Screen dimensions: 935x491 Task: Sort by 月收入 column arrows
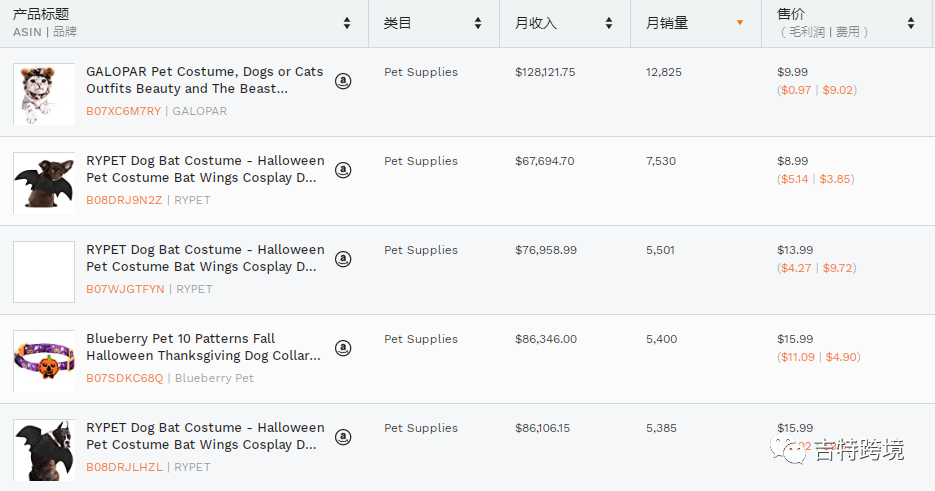[609, 23]
